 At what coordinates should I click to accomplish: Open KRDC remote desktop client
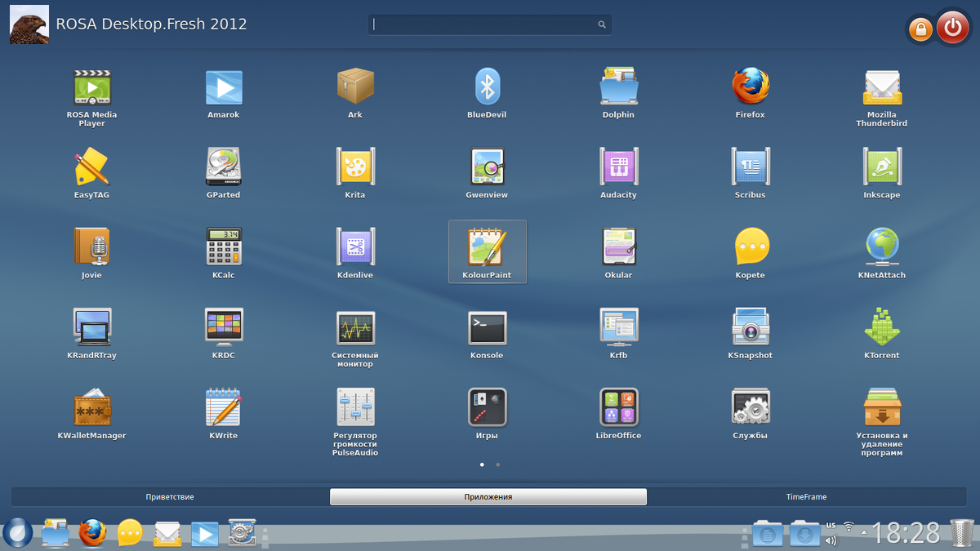(224, 333)
